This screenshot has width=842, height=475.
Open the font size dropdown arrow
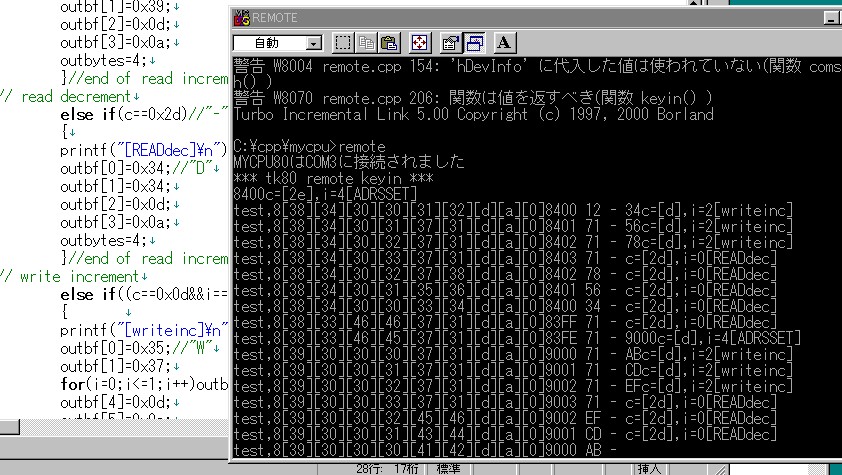click(x=315, y=44)
